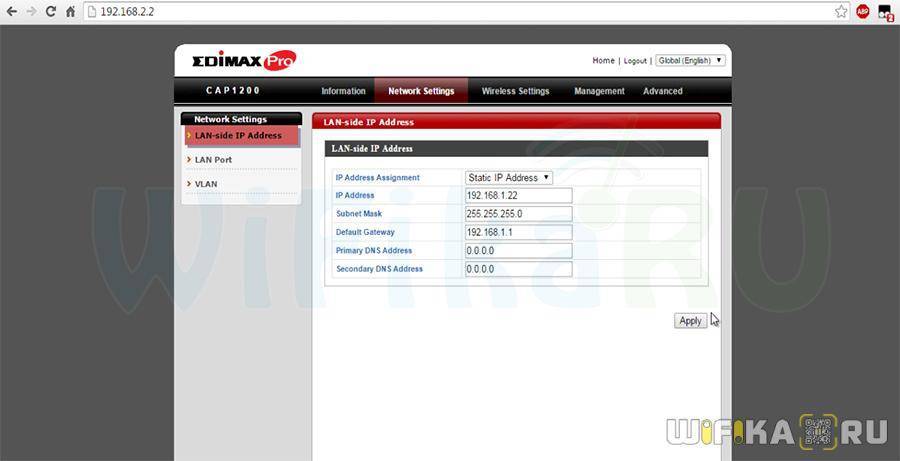Viewport: 900px width, 461px height.
Task: Open the IP Address Assignment dropdown
Action: click(x=509, y=178)
